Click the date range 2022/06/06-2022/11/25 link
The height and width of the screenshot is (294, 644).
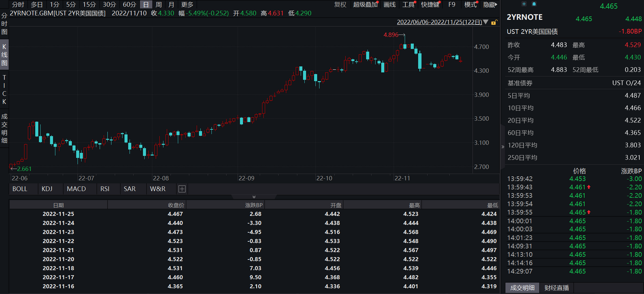coord(439,22)
